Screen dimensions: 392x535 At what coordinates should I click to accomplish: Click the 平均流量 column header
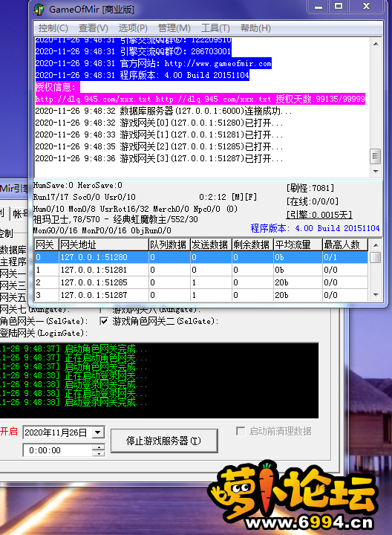(298, 244)
